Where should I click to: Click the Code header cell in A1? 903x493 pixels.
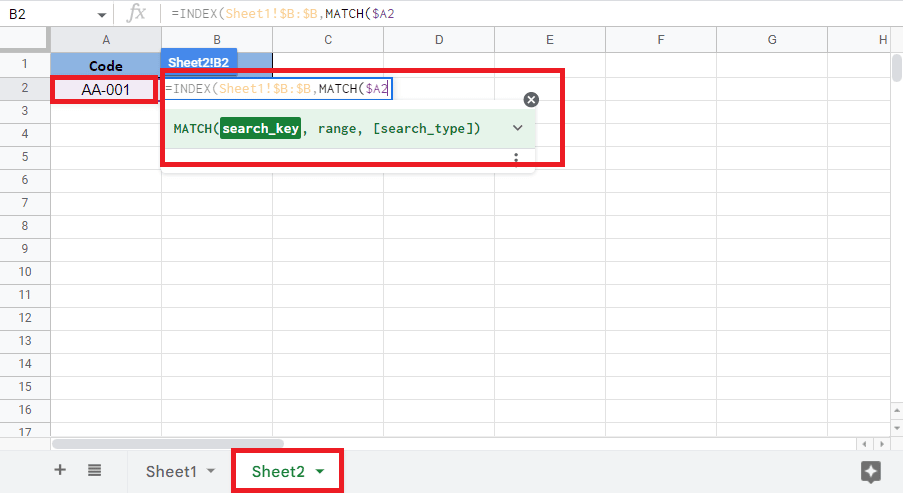(105, 66)
